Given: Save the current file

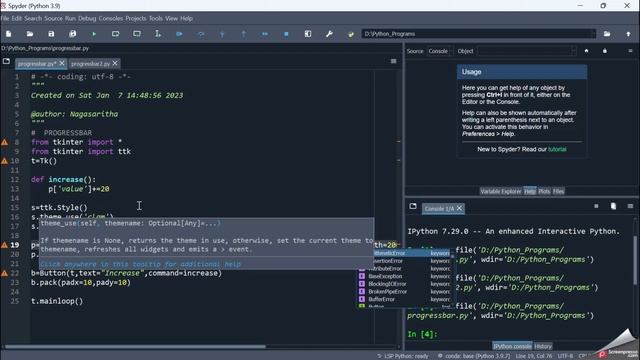Looking at the screenshot, I should (x=51, y=34).
